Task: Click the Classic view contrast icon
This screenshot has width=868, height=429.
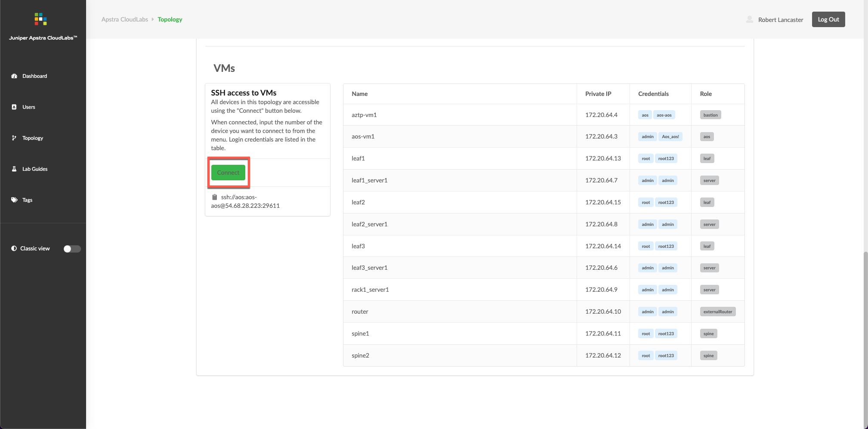Action: coord(14,249)
